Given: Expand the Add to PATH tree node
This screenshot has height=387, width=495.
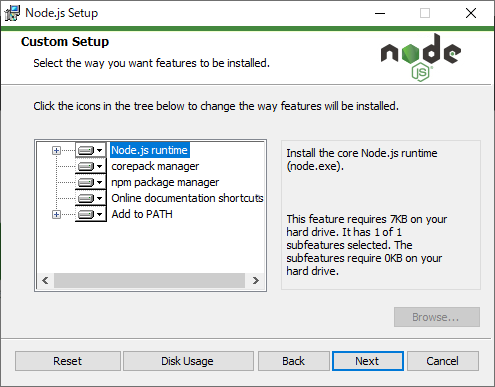Looking at the screenshot, I should (56, 214).
